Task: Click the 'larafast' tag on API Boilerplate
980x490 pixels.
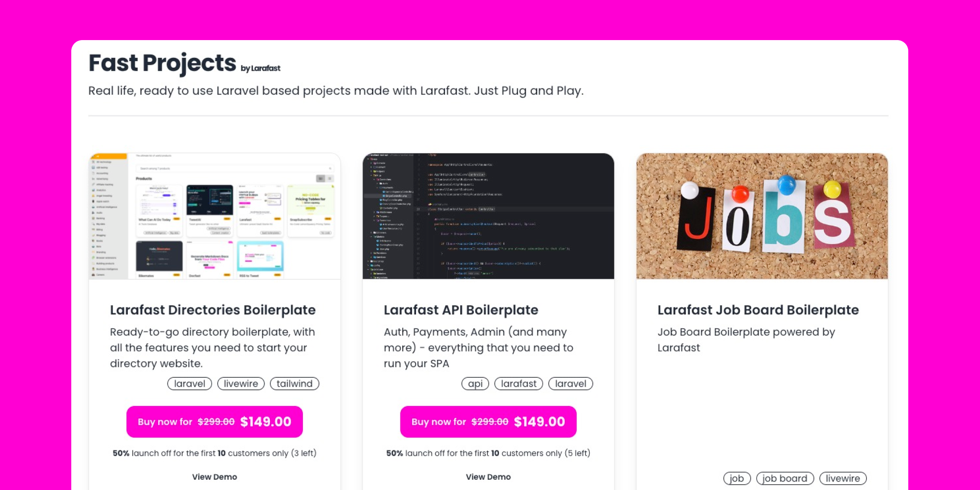Action: tap(519, 383)
